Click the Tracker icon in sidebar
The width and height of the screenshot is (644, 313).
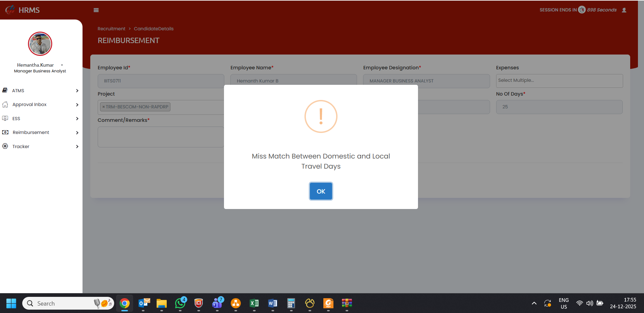(5, 146)
